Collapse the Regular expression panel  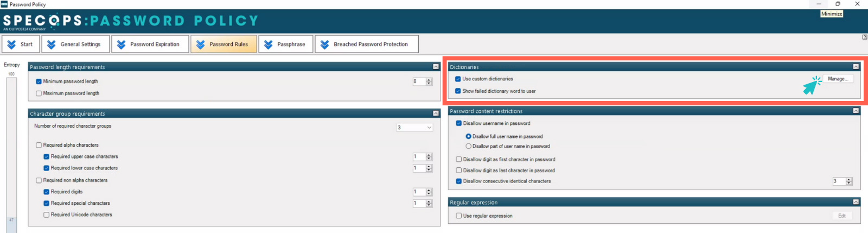tap(856, 202)
